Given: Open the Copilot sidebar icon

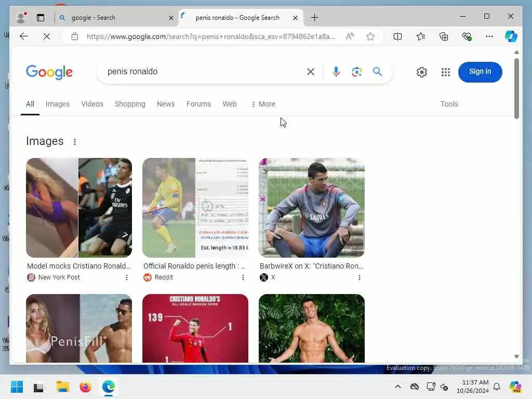Looking at the screenshot, I should [x=511, y=36].
